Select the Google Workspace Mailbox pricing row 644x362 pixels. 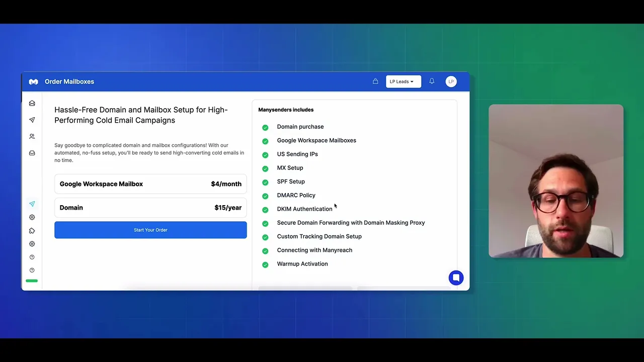coord(150,184)
